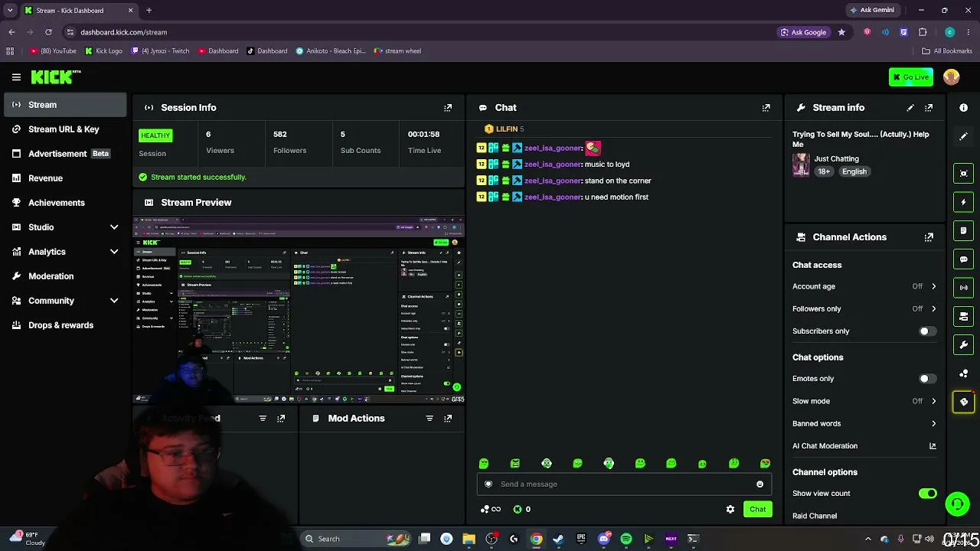Click the Ask Google button in address bar
This screenshot has height=551, width=980.
pyautogui.click(x=804, y=32)
